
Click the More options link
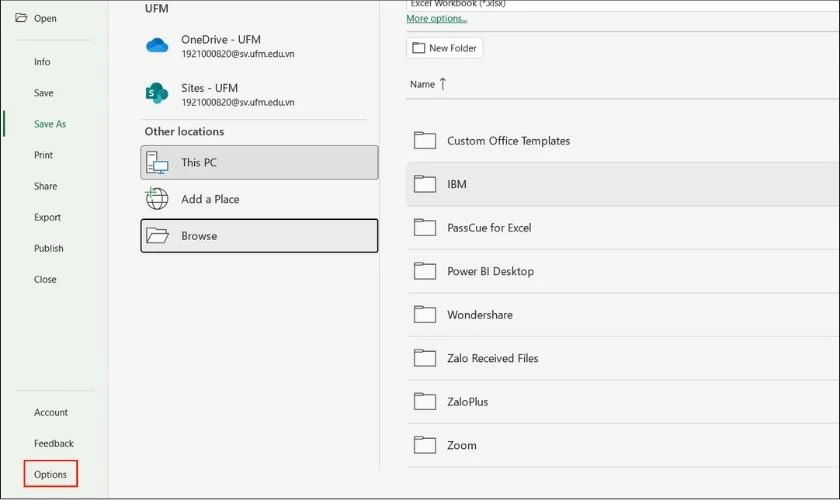437,18
